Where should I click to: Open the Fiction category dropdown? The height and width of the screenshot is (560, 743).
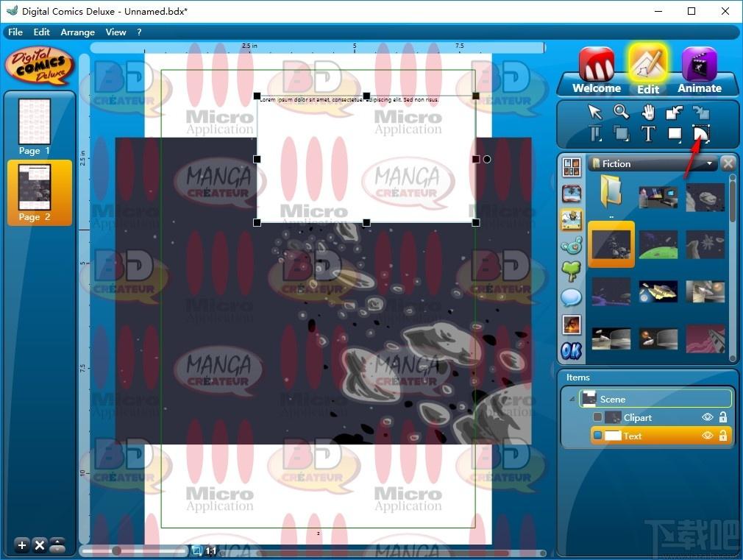pos(709,163)
